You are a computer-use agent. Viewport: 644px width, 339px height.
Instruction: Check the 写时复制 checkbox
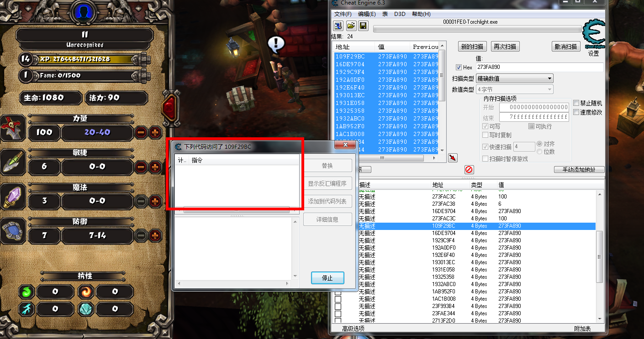click(485, 135)
